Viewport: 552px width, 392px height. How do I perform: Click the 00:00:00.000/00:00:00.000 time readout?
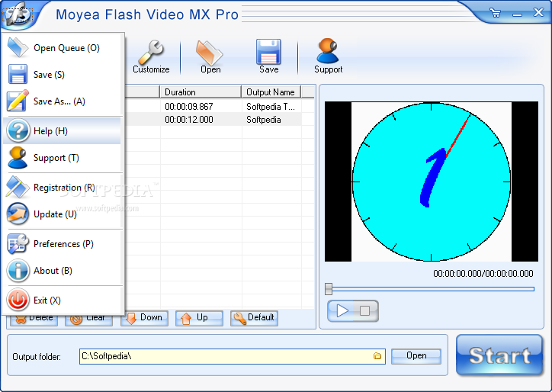tap(483, 274)
